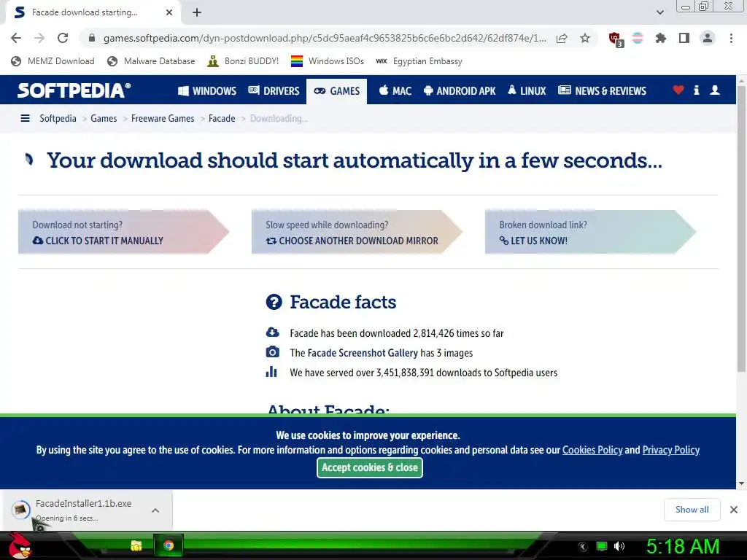Report broken link via Let Us Know
The width and height of the screenshot is (747, 560).
pos(590,232)
